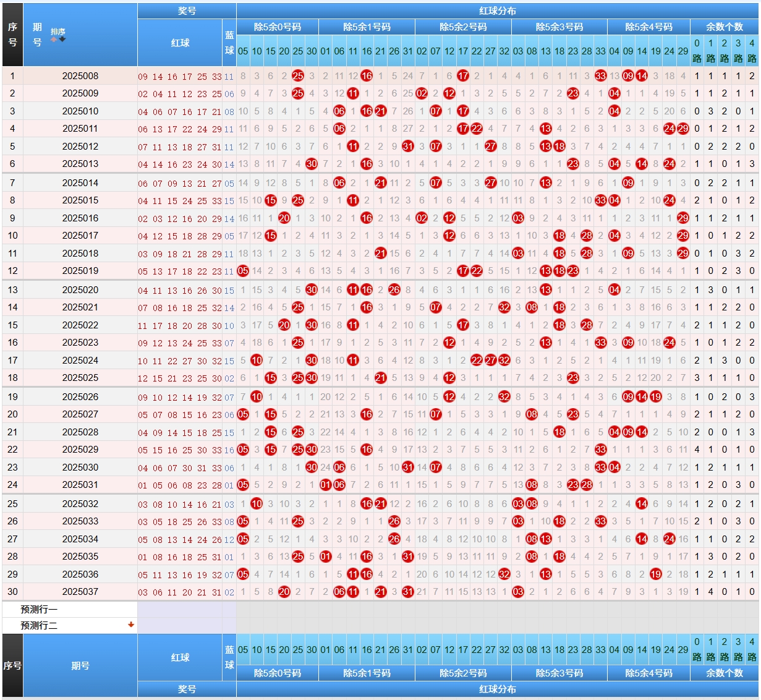Click red ball 19 in issue 2025036 row
This screenshot has height=700, width=761.
pos(655,574)
